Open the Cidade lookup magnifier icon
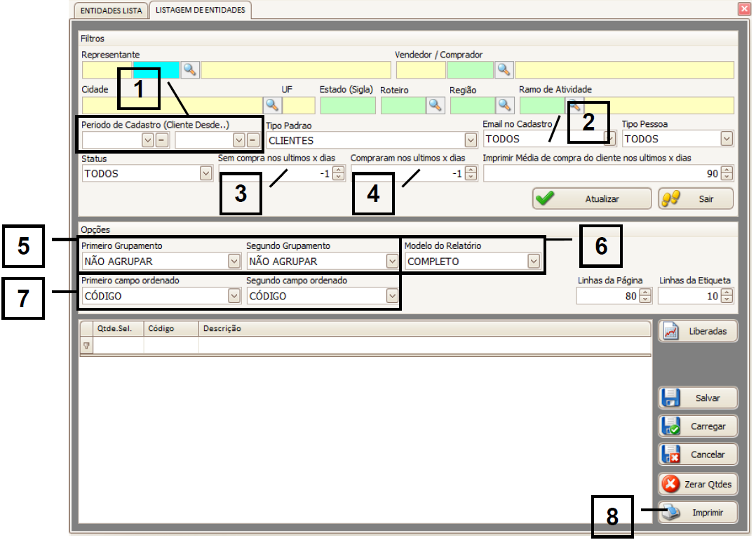The image size is (756, 540). pos(272,105)
